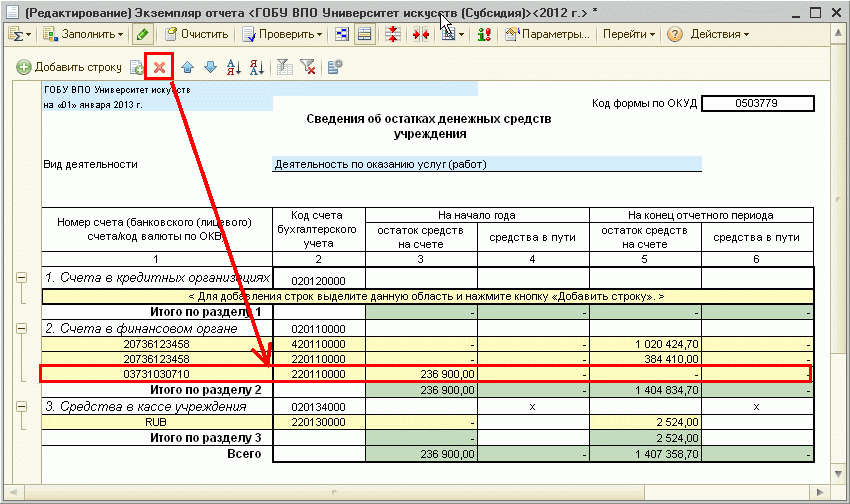Click the green-red exclamation info icon
850x504 pixels.
pos(484,34)
